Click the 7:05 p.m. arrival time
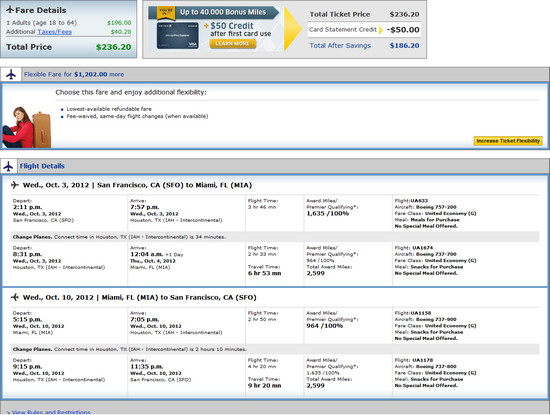550x415 pixels. tap(145, 320)
